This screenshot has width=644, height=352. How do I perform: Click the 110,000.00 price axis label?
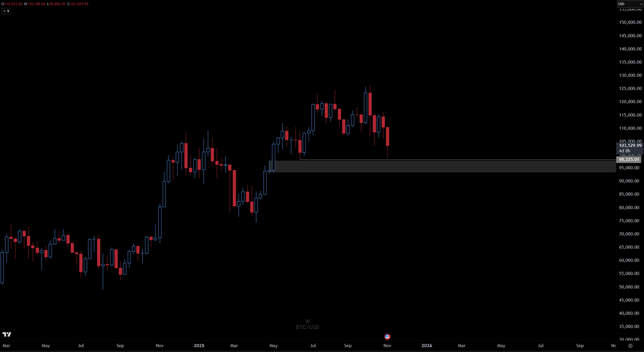point(631,128)
